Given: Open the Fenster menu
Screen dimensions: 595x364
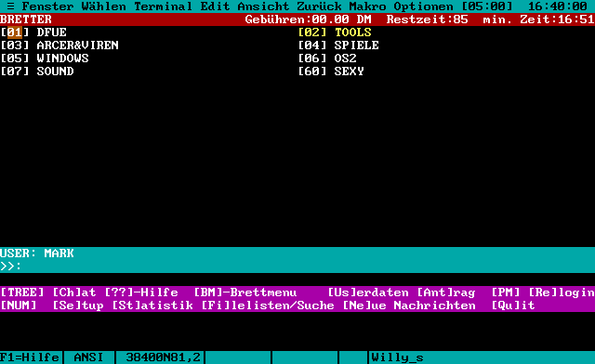Looking at the screenshot, I should point(47,6).
